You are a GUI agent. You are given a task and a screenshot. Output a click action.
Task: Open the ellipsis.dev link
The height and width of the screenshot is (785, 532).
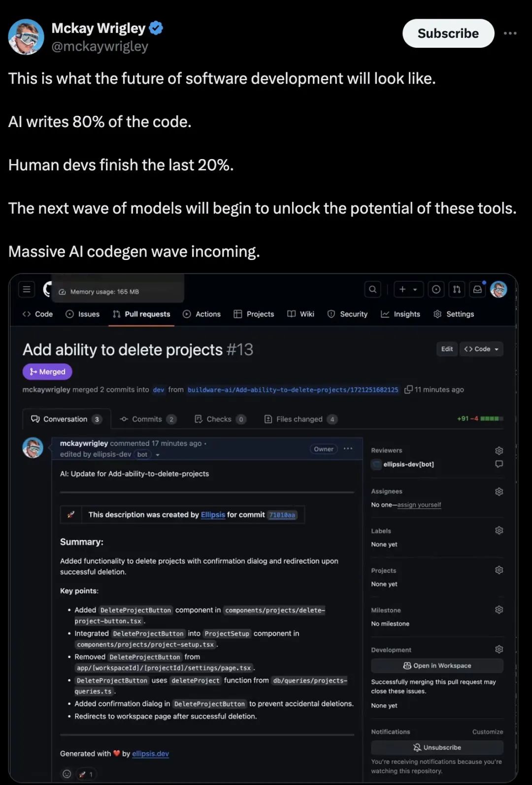pos(150,753)
